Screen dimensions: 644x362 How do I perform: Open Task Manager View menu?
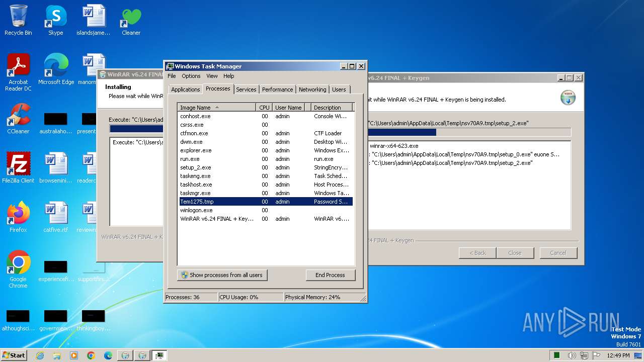click(212, 76)
